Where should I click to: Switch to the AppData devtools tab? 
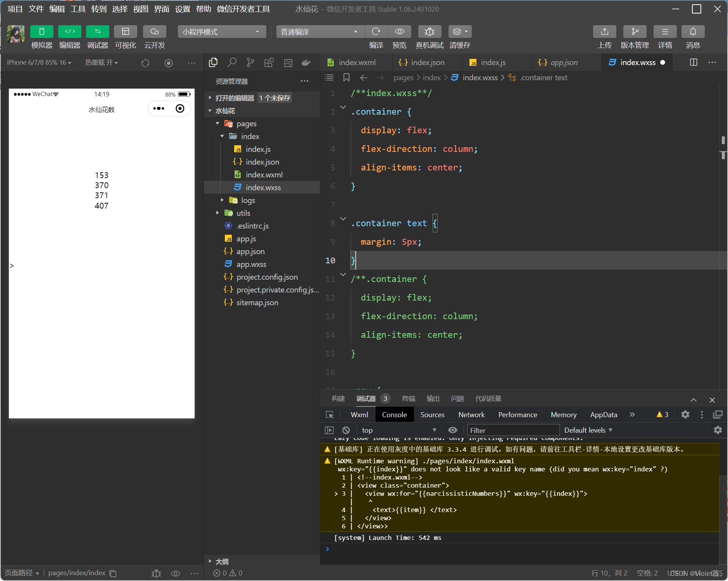[604, 415]
